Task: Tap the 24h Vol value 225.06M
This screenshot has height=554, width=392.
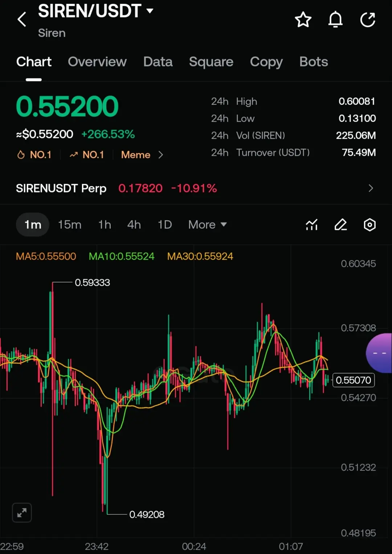Action: pos(356,135)
